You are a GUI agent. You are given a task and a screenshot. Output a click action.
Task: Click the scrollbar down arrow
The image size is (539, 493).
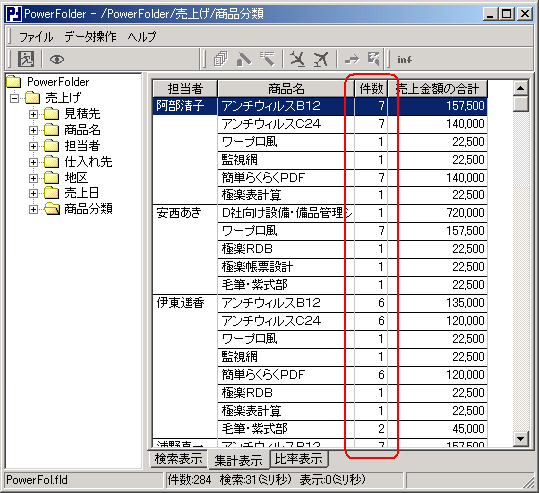[x=520, y=439]
